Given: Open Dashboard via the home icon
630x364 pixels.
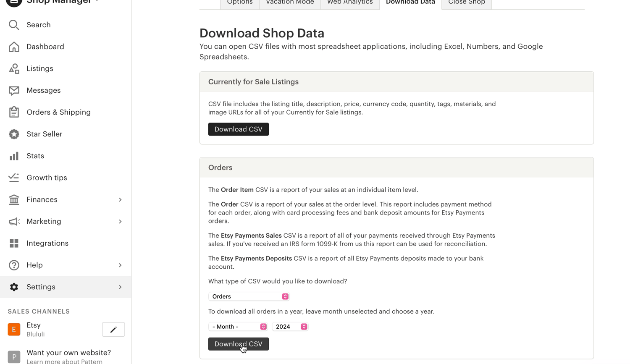Looking at the screenshot, I should [x=14, y=47].
